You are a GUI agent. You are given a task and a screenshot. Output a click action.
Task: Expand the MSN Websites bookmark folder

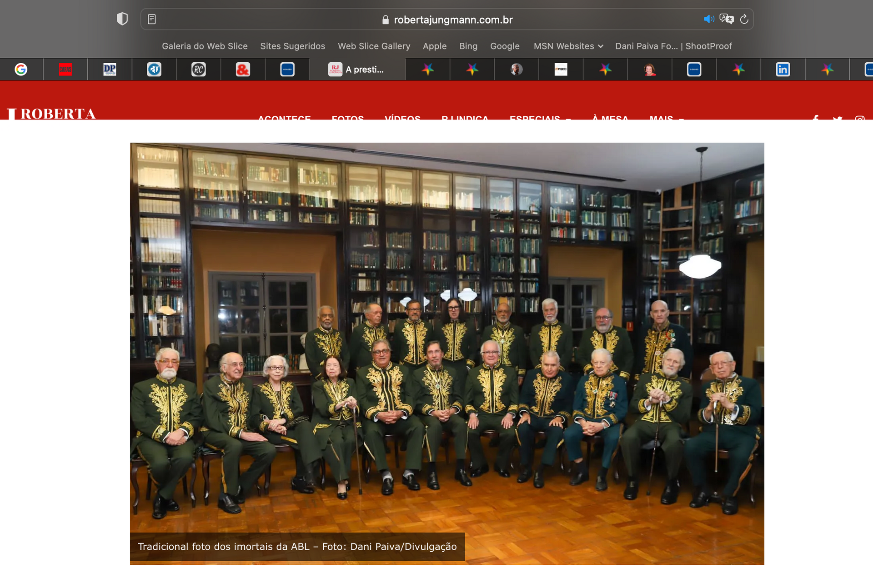568,46
